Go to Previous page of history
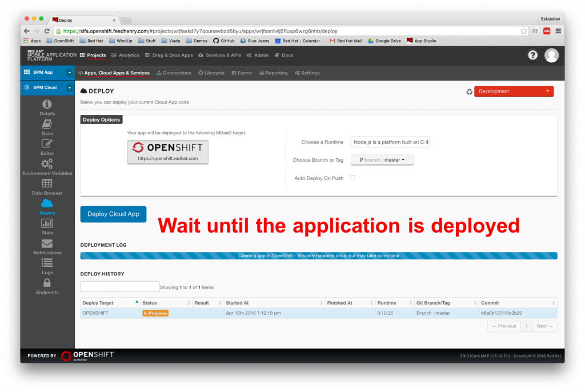 tap(504, 326)
